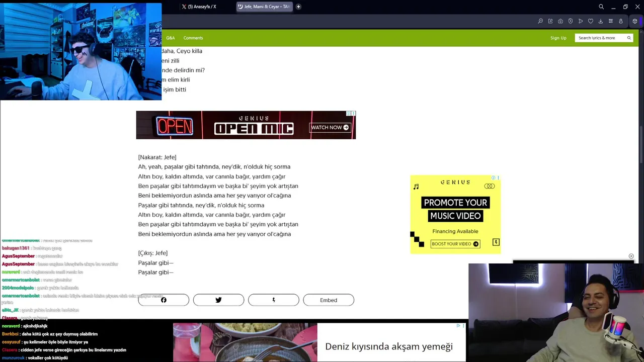Image resolution: width=644 pixels, height=362 pixels.
Task: Click the [Nakarat: Jefe] section header
Action: click(x=157, y=157)
